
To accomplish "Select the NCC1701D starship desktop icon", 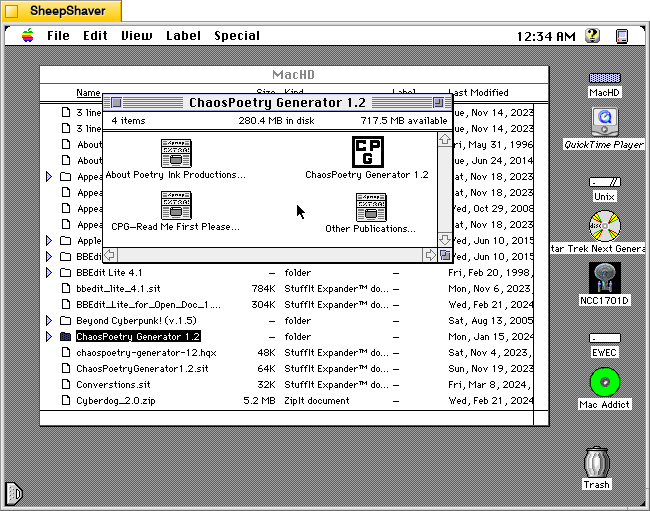I will [604, 278].
